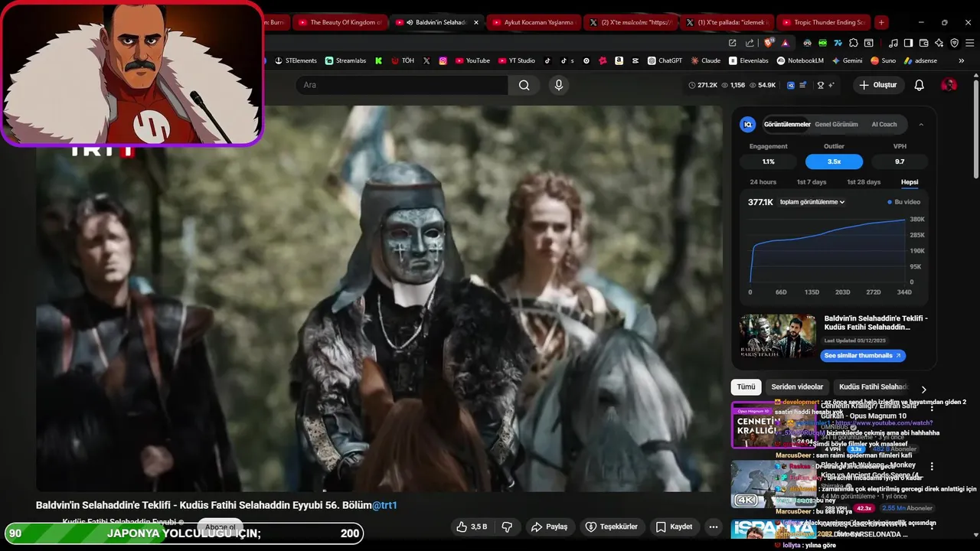Open Leo AI sparkle icon in toolbar

coord(939,43)
